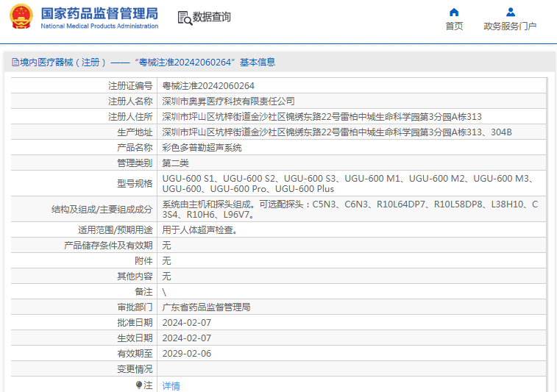
Task: Click 国家药品监督管理局 title text
Action: (99, 13)
